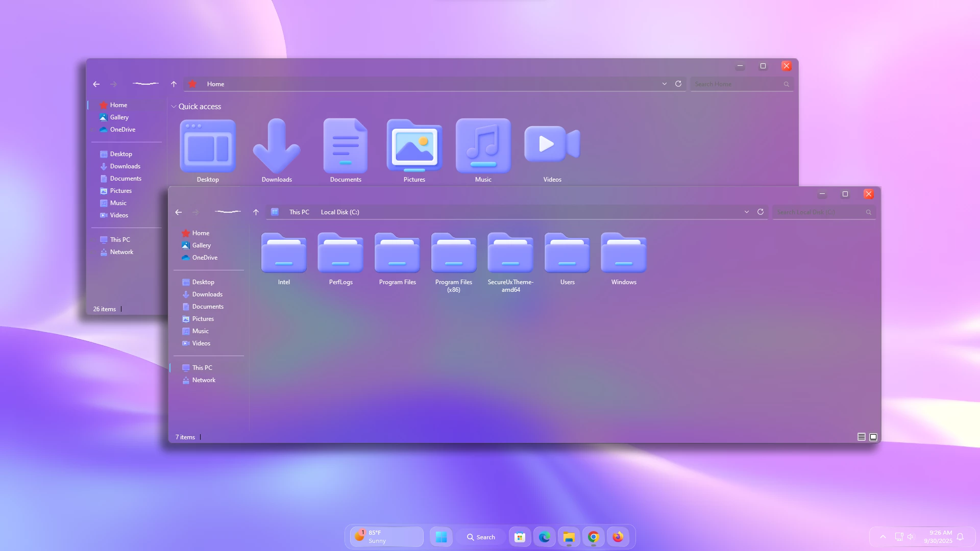Open Microsoft Edge from taskbar
The height and width of the screenshot is (551, 980).
(x=544, y=537)
